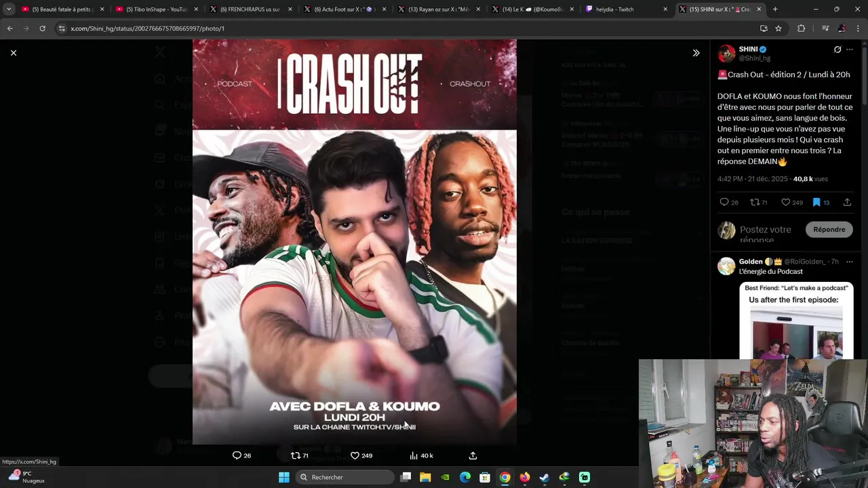868x488 pixels.
Task: Open reply icon below the photo
Action: [237, 455]
